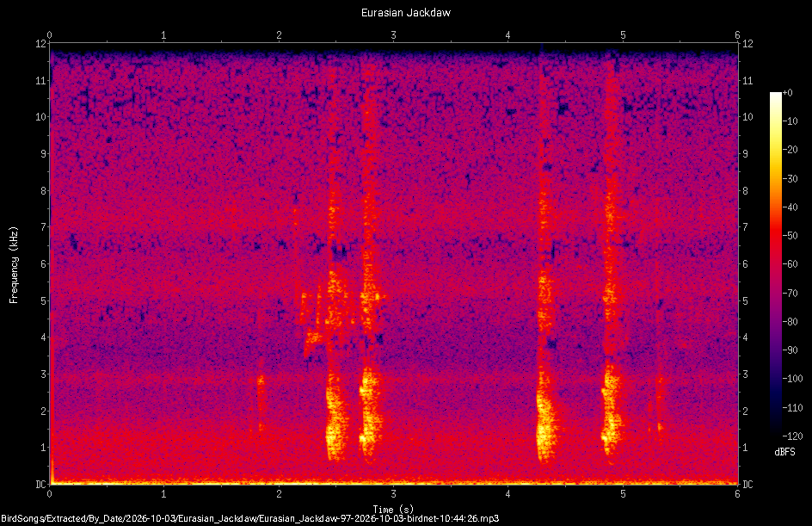Click '7' on the left frequency axis
812x526 pixels.
tap(43, 227)
